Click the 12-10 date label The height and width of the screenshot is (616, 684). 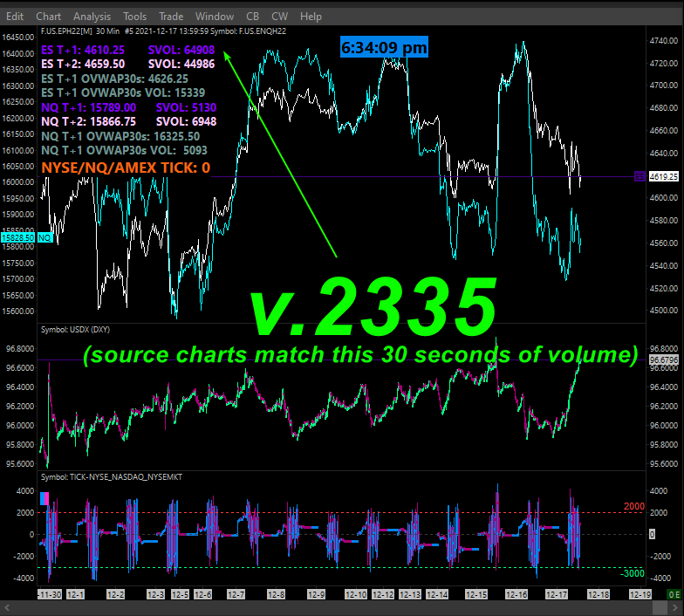point(356,594)
